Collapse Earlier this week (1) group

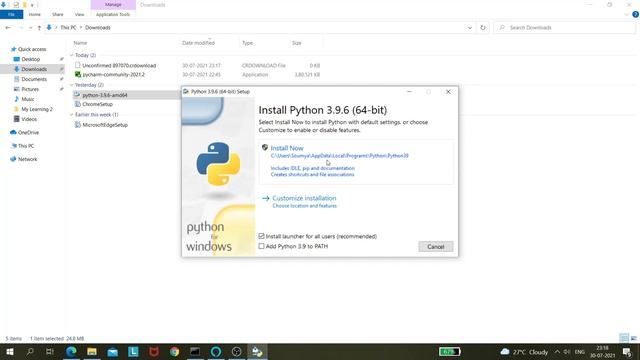pos(71,115)
